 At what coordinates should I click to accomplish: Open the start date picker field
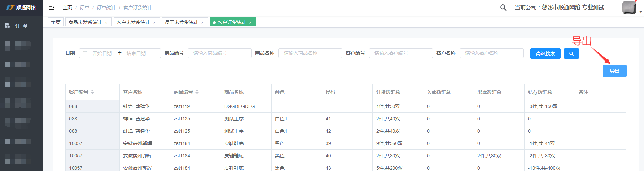(x=102, y=53)
